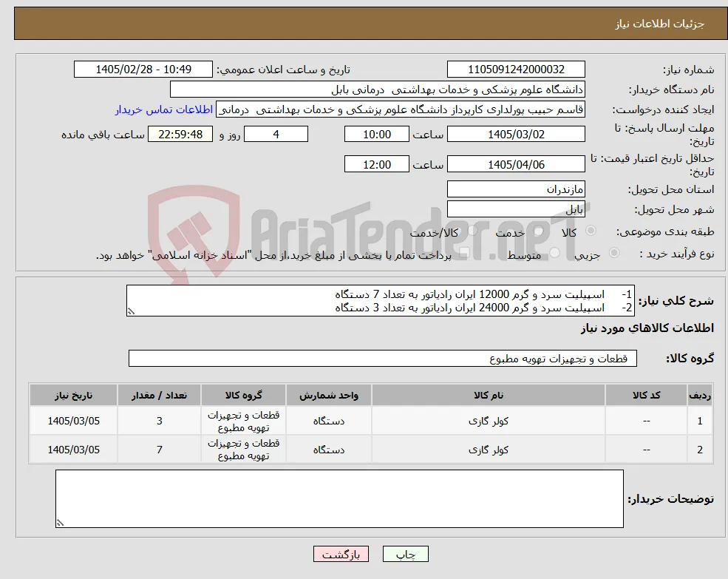Click the buyer organization name field

(378, 89)
